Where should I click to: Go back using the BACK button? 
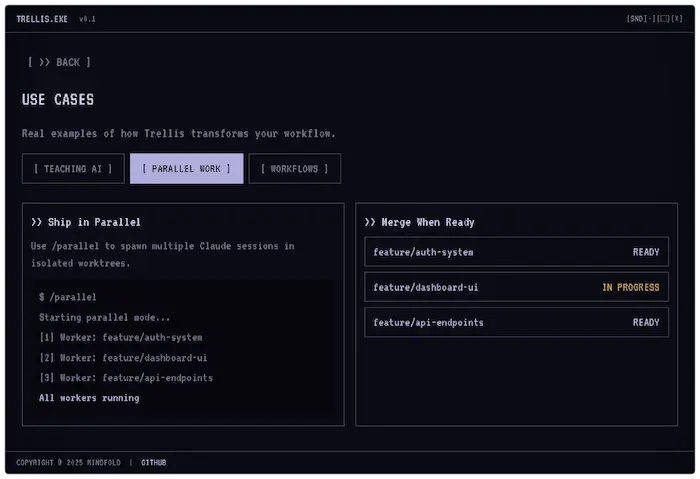pos(59,62)
